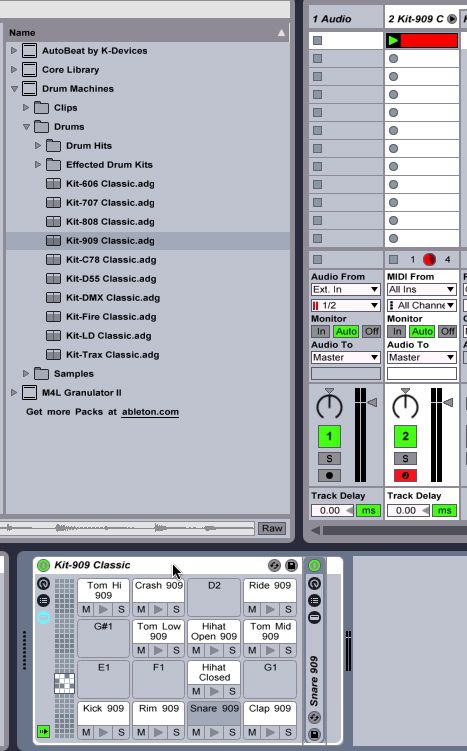Show the drum rack macro controls
This screenshot has height=751, width=467.
tap(44, 583)
